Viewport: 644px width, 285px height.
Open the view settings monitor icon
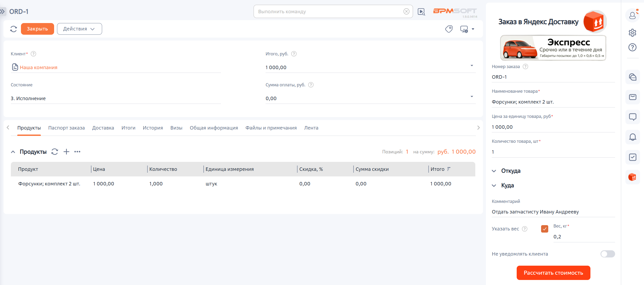coord(464,29)
